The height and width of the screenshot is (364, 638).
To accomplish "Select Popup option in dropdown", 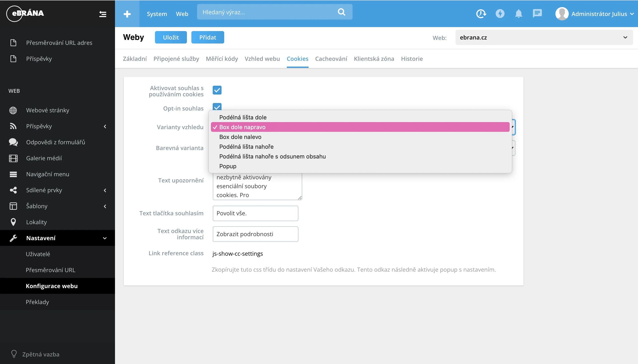I will tap(360, 166).
